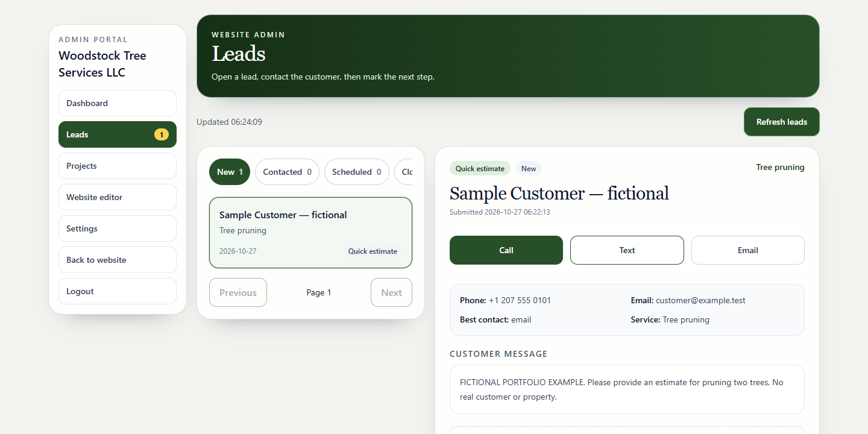The height and width of the screenshot is (434, 868).
Task: Go to Projects section
Action: (118, 166)
